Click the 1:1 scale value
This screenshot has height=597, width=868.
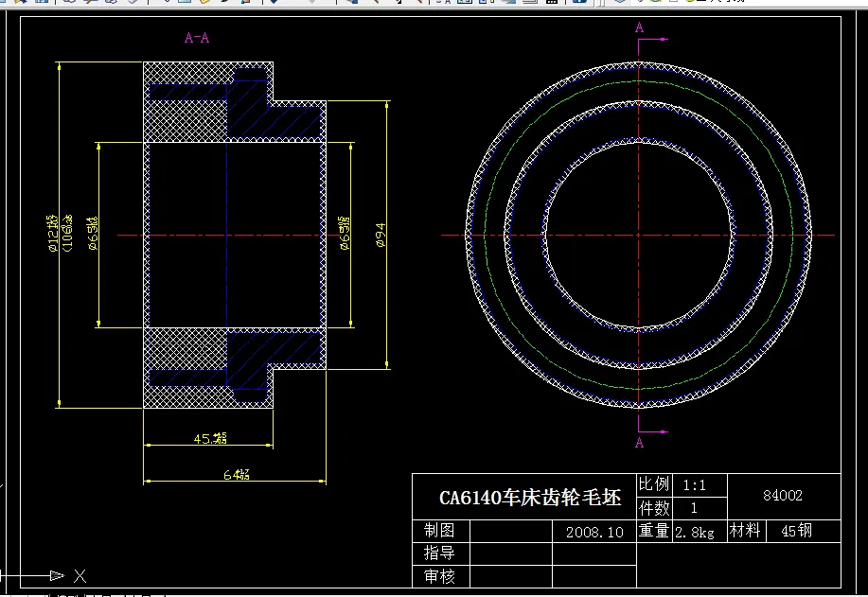pos(694,485)
